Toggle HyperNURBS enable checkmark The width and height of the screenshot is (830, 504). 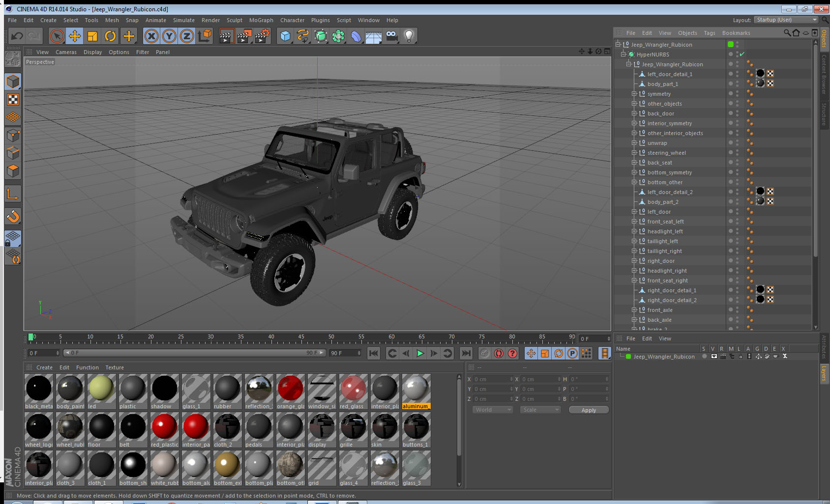pos(742,54)
